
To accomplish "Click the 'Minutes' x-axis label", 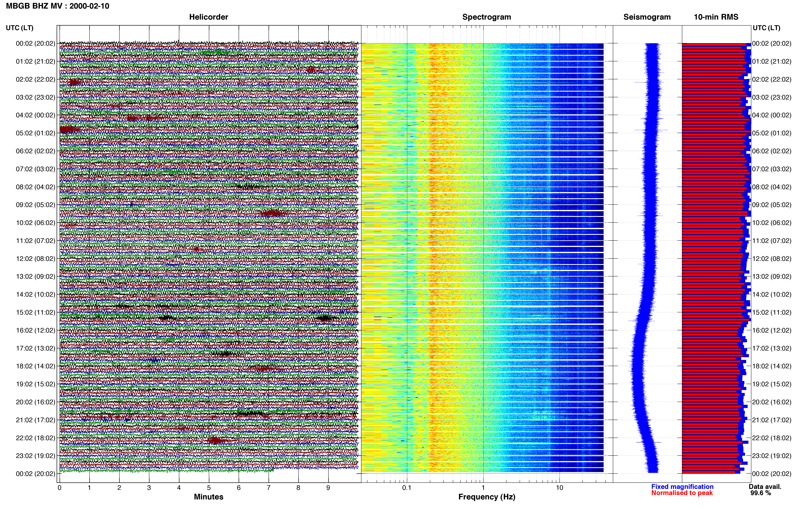I will tap(209, 497).
